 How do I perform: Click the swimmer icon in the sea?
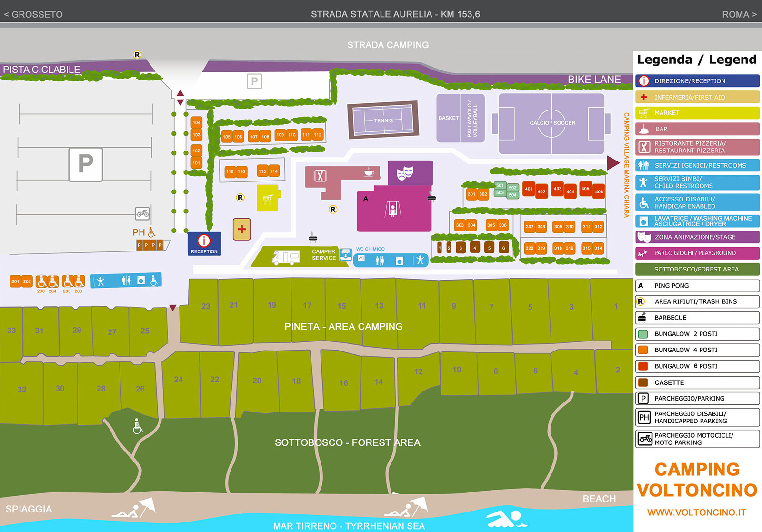[506, 518]
